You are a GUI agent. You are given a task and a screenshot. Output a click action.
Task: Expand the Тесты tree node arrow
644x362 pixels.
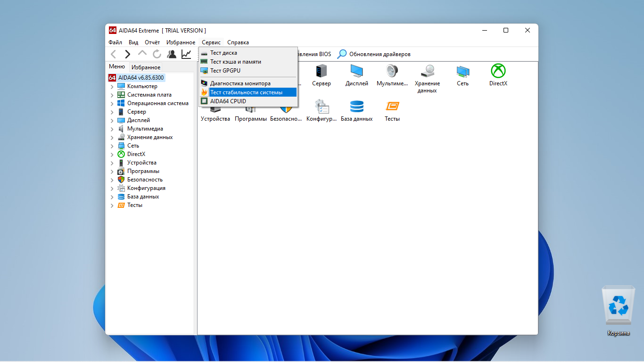pos(112,205)
